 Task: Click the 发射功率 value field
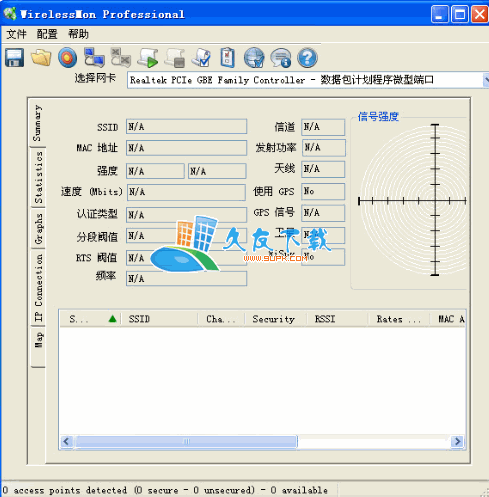324,148
